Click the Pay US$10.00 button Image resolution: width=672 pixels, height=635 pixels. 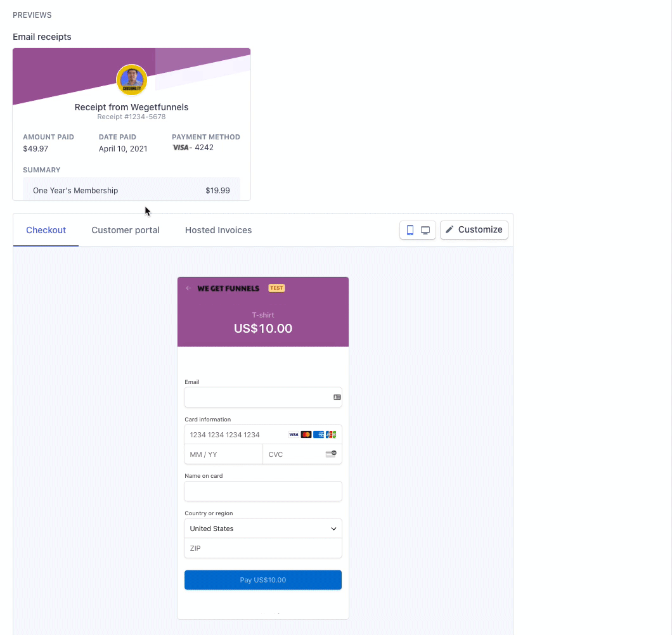click(263, 580)
